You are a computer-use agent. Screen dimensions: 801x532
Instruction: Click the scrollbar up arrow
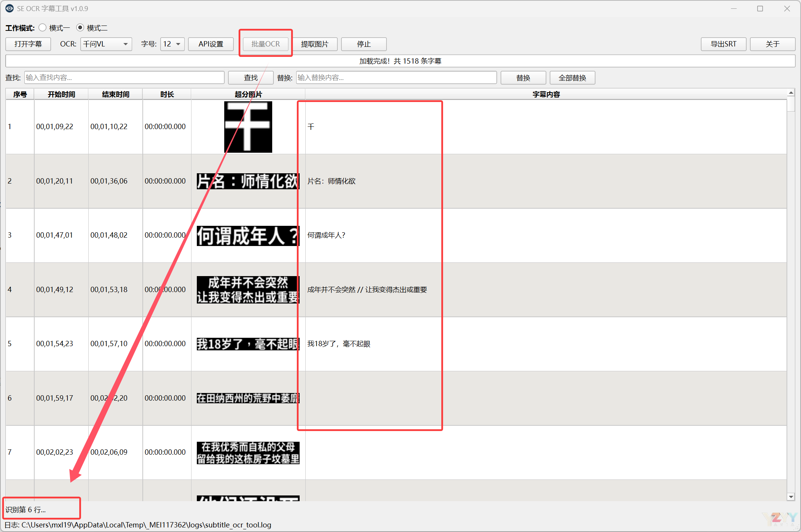pyautogui.click(x=791, y=93)
